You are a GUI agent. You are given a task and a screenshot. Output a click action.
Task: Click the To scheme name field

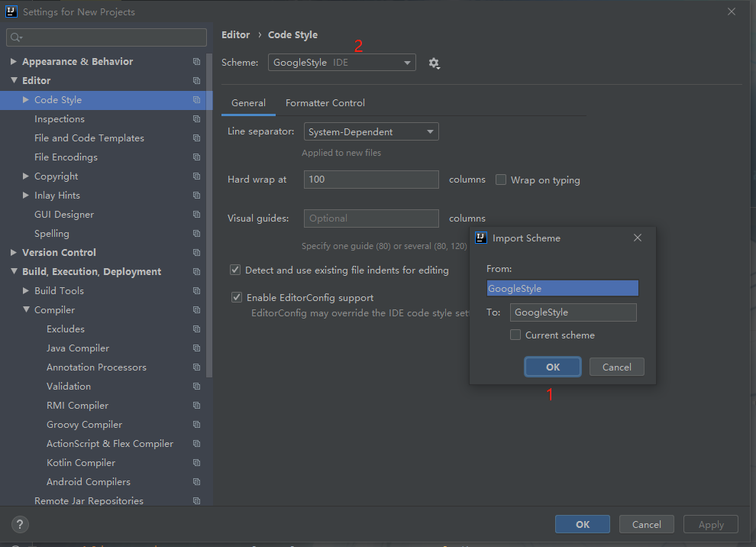(573, 312)
